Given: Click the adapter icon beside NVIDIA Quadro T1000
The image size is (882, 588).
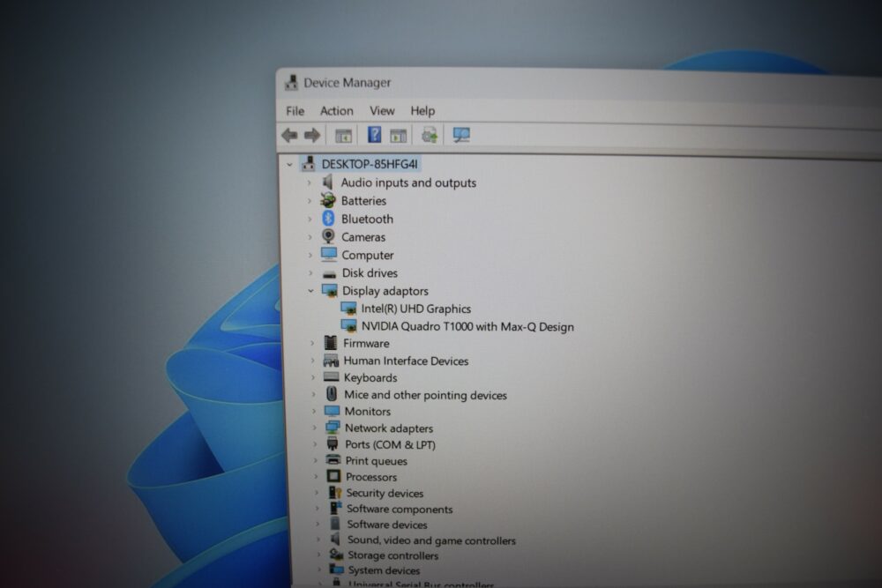Looking at the screenshot, I should (x=348, y=326).
